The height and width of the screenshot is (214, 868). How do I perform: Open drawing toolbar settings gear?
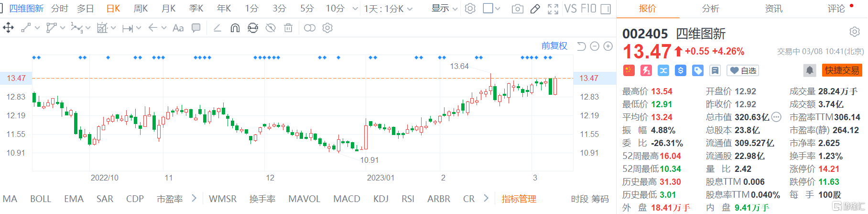pyautogui.click(x=327, y=28)
